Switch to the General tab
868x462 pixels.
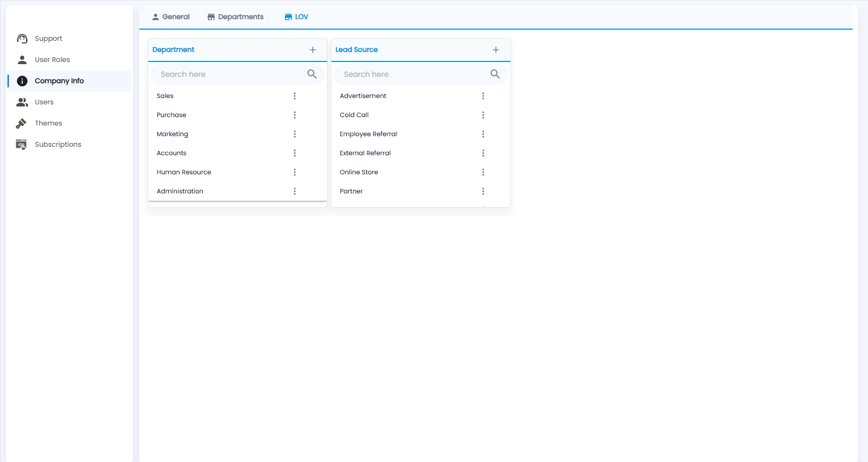point(170,17)
